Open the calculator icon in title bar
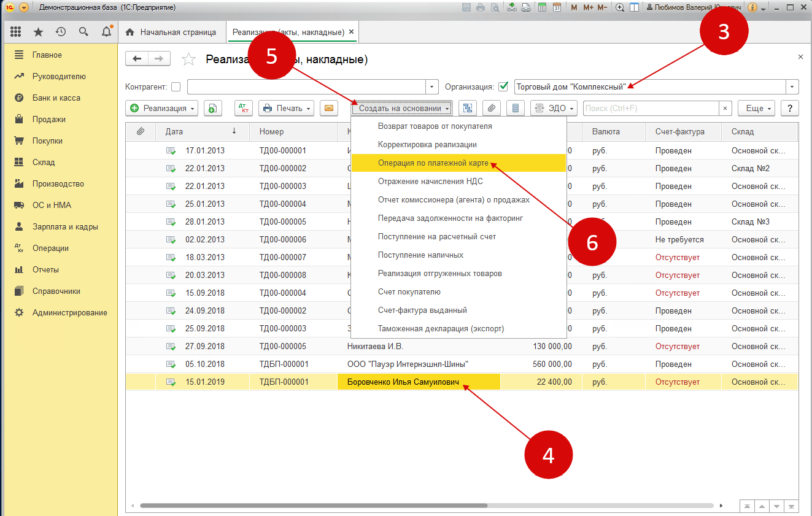This screenshot has width=812, height=516. [542, 7]
